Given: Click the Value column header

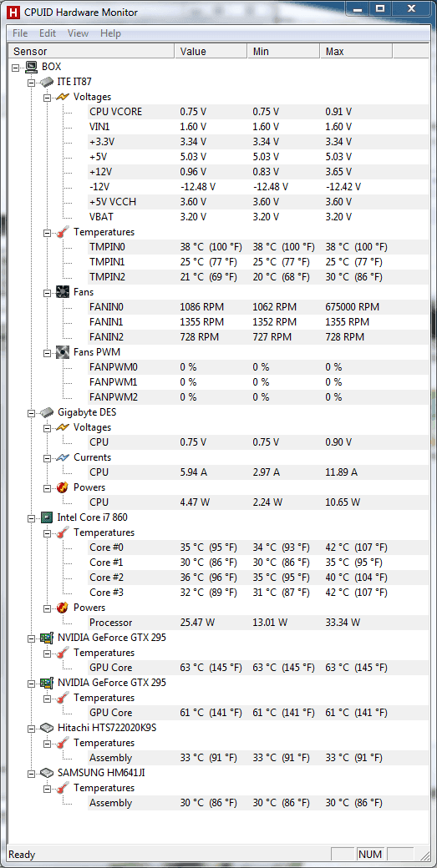Looking at the screenshot, I should 211,52.
